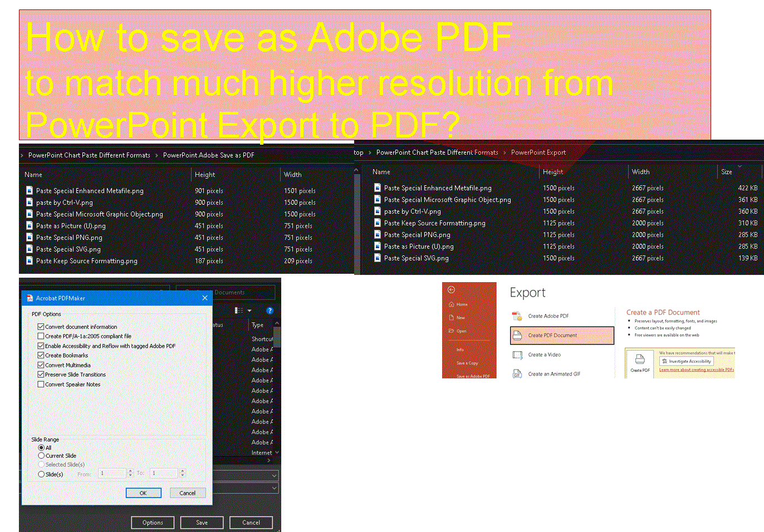Click the Name column header in the PowerPoint Export window
764x532 pixels.
(x=381, y=172)
